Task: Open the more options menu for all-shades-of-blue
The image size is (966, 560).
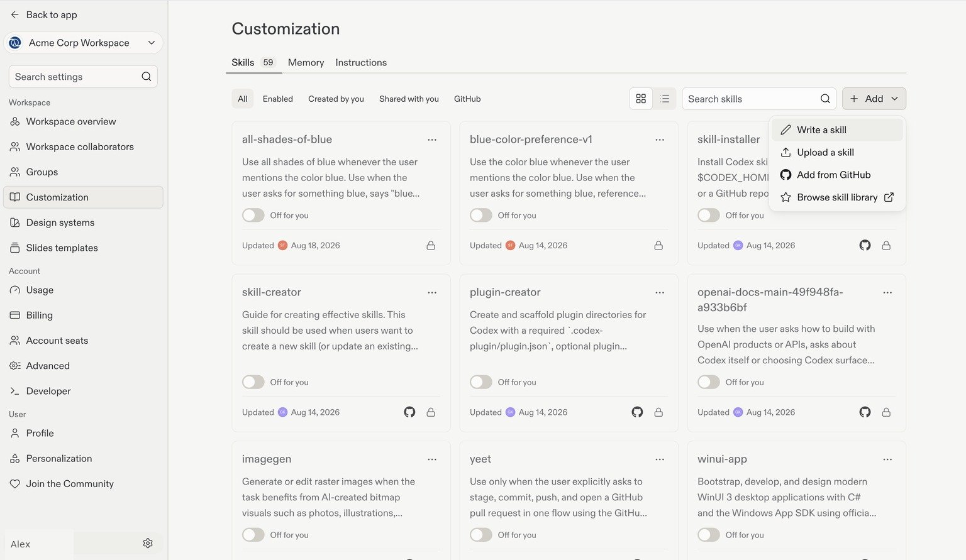Action: pyautogui.click(x=432, y=140)
